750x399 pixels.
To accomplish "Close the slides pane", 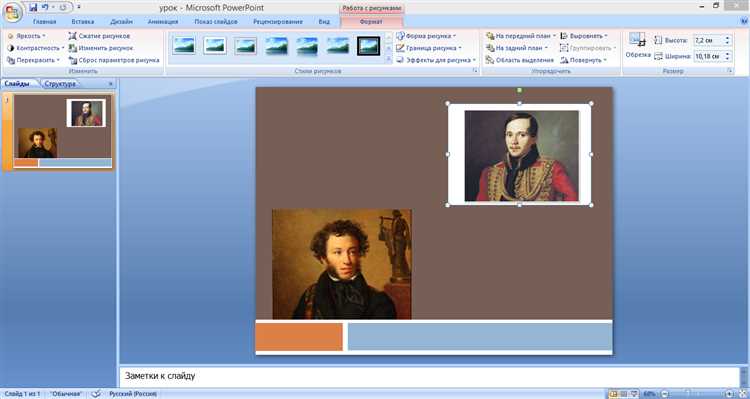I will (110, 84).
